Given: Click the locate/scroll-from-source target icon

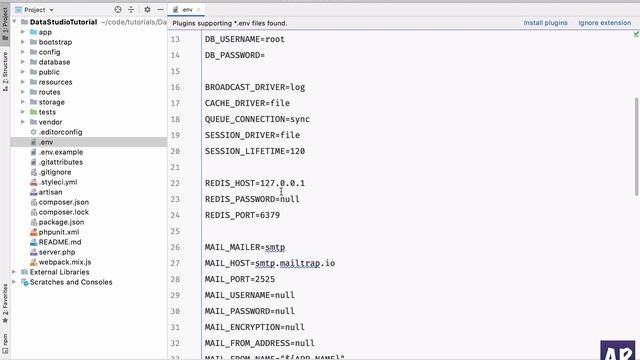Looking at the screenshot, I should (118, 9).
